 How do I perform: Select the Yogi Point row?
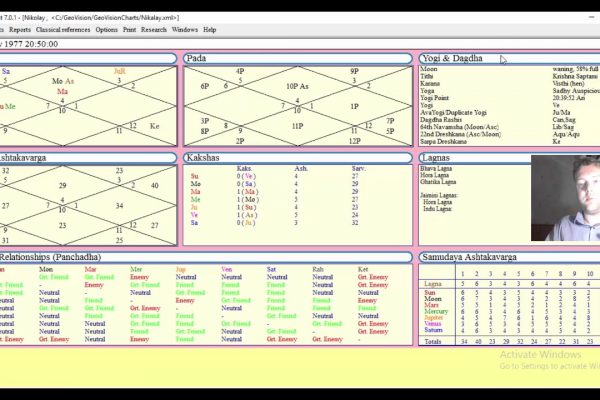436,97
